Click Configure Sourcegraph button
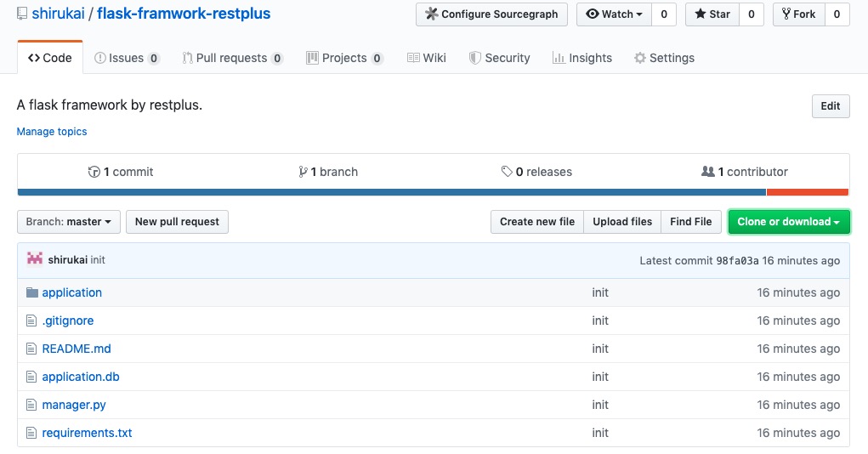 point(491,14)
